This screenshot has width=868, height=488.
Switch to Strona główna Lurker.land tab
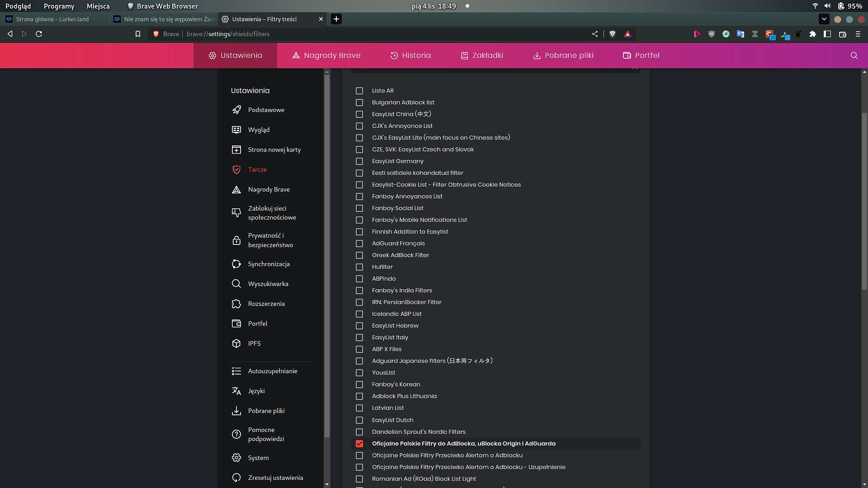pos(54,19)
